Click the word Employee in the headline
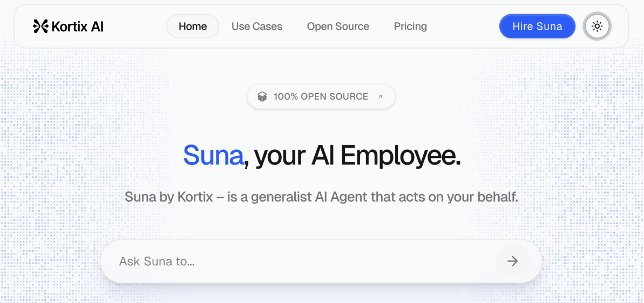 tap(401, 155)
